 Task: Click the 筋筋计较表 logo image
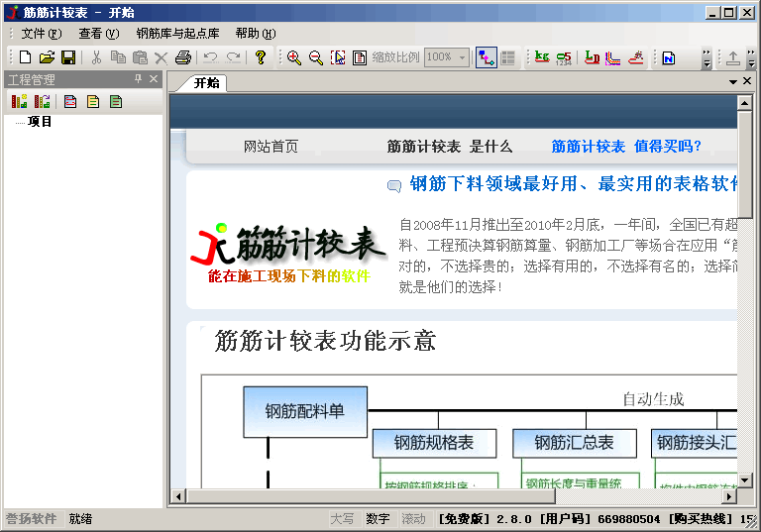point(288,254)
